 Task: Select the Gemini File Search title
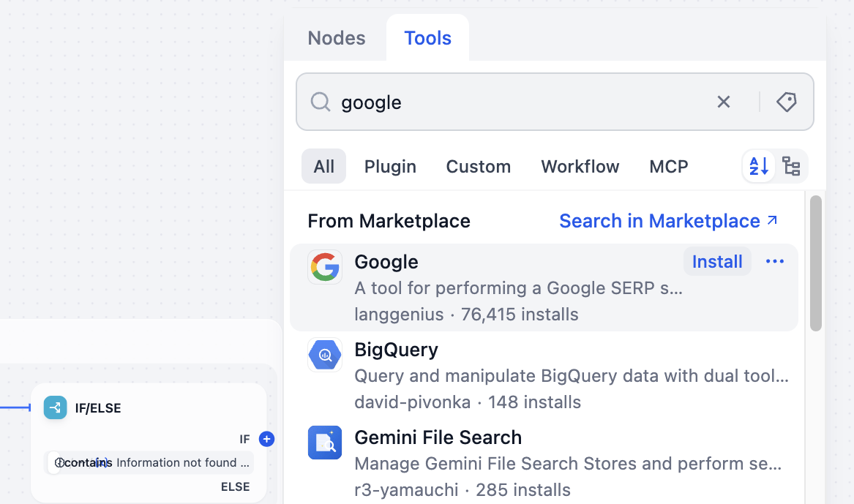[x=438, y=437]
